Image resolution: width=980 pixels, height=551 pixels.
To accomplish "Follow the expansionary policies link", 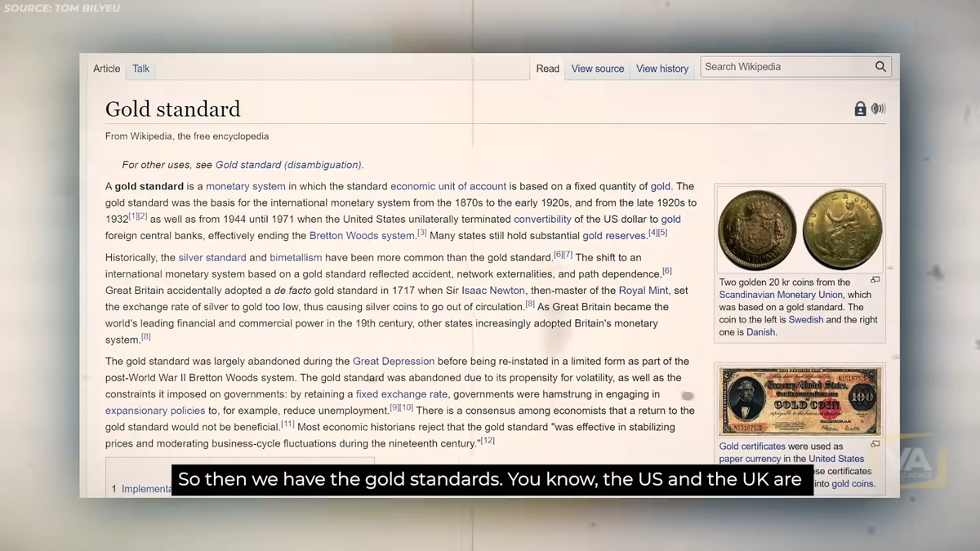I will click(155, 411).
